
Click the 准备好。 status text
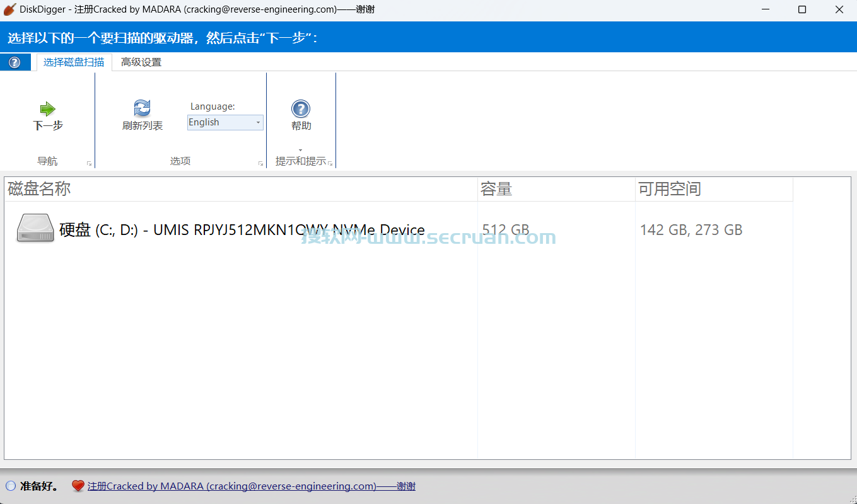pos(39,486)
